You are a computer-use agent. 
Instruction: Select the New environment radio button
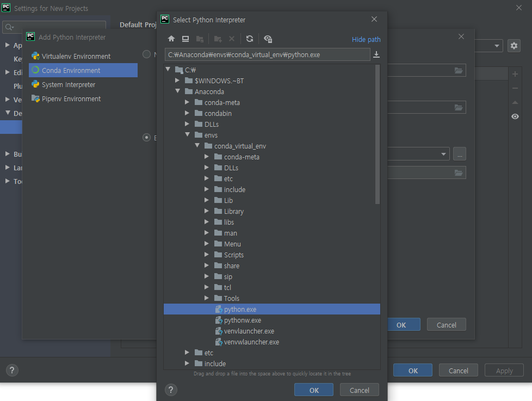pos(146,54)
